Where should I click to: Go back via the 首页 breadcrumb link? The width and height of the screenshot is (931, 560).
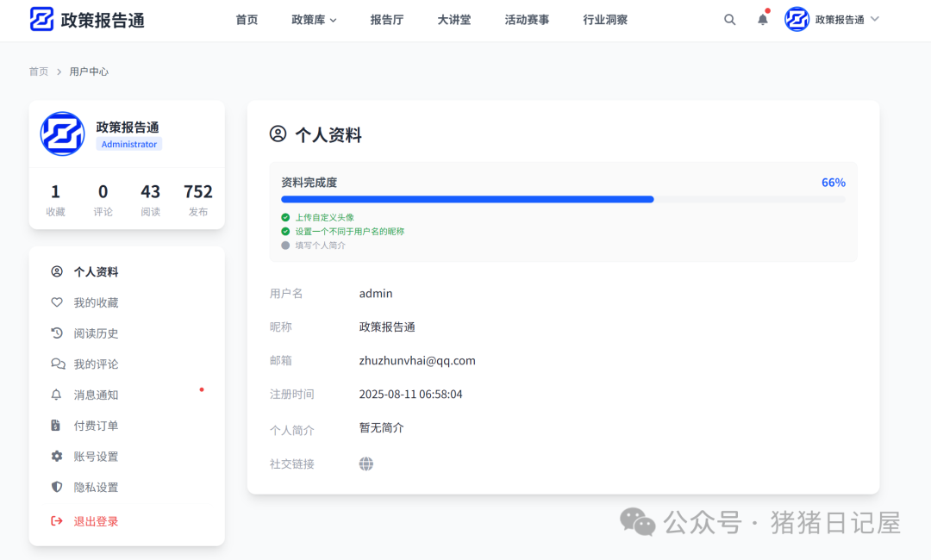(x=38, y=72)
